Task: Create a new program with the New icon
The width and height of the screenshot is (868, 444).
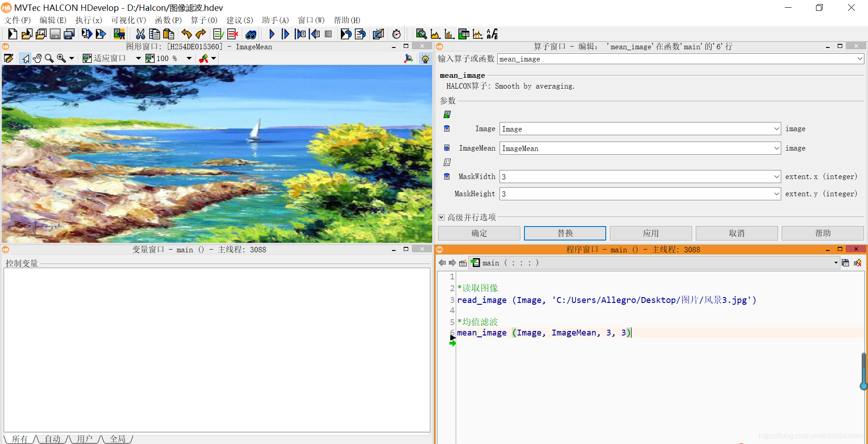Action: 12,34
